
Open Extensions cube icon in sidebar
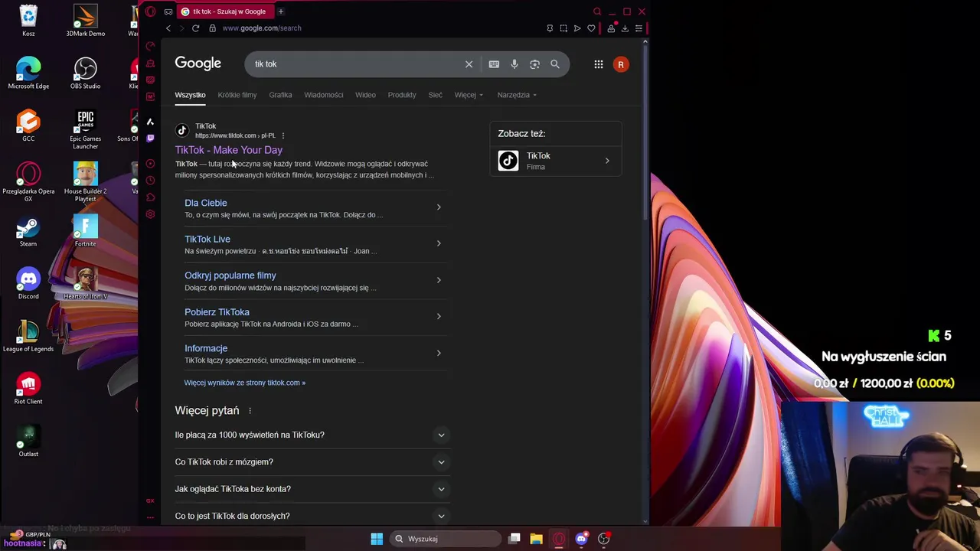pos(150,197)
